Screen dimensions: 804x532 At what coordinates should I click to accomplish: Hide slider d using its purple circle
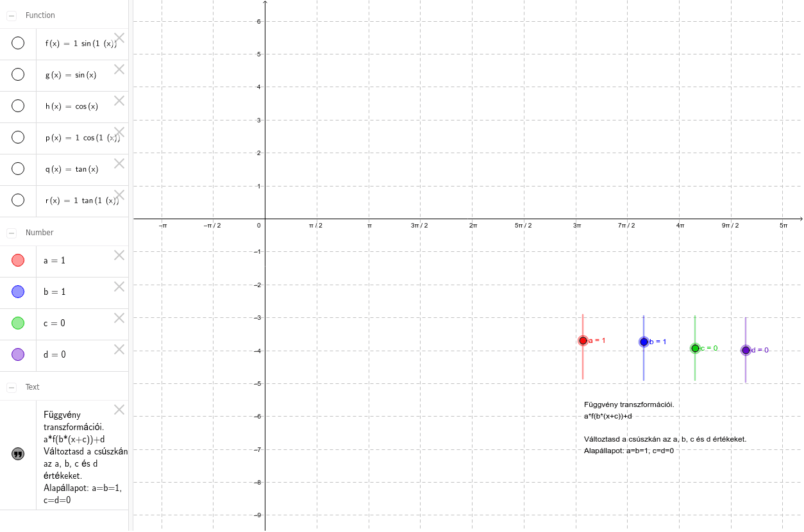[x=18, y=354]
